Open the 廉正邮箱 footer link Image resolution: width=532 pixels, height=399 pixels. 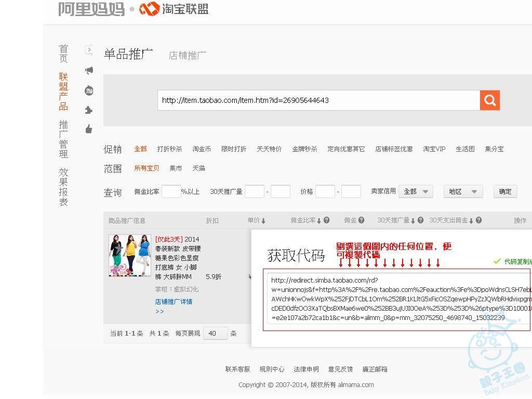click(375, 369)
